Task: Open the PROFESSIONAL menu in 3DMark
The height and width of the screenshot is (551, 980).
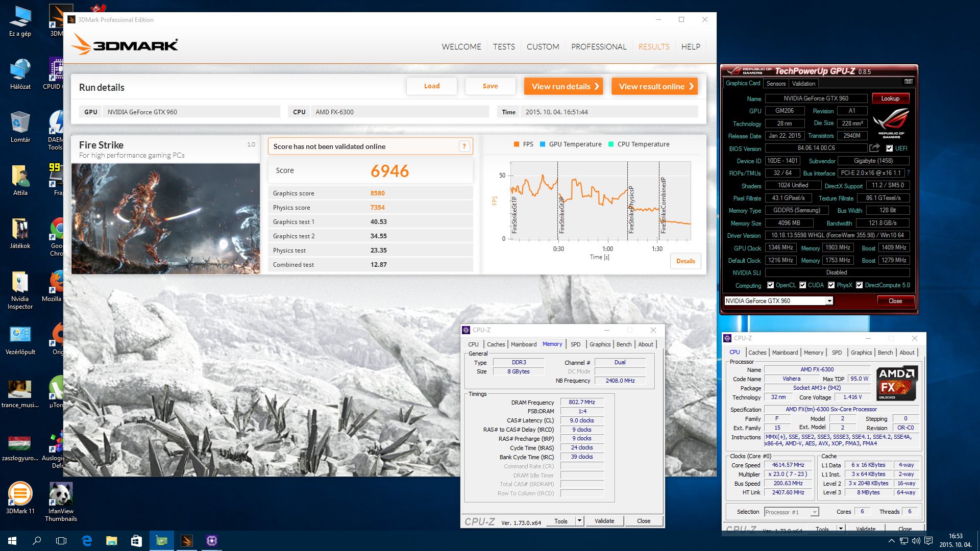Action: click(599, 46)
